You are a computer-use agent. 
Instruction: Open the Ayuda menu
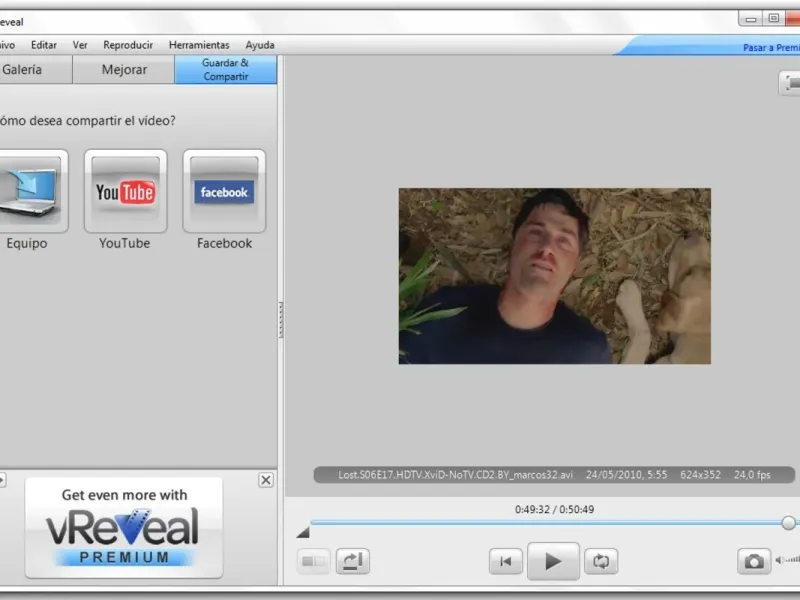pyautogui.click(x=260, y=45)
